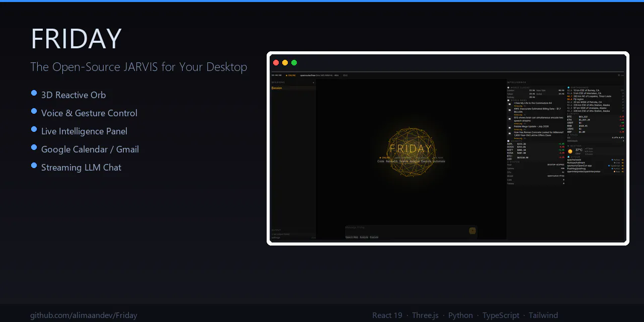Open the EEG shows brain headline
Screen dimensions: 644x322
pyautogui.click(x=538, y=119)
